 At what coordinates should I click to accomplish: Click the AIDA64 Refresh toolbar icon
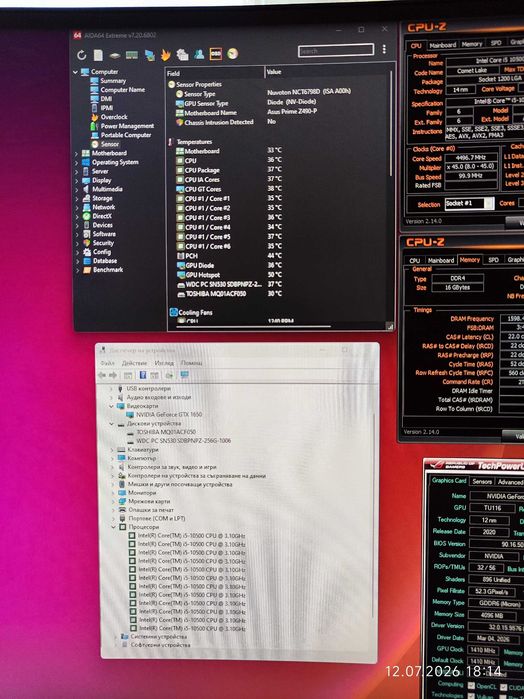point(81,55)
